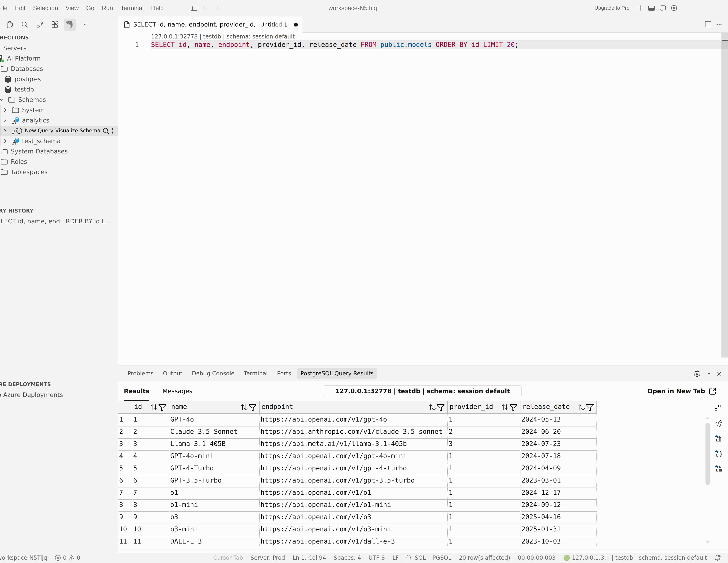The height and width of the screenshot is (563, 728).
Task: Click the errors and warnings status indicator
Action: 67,558
